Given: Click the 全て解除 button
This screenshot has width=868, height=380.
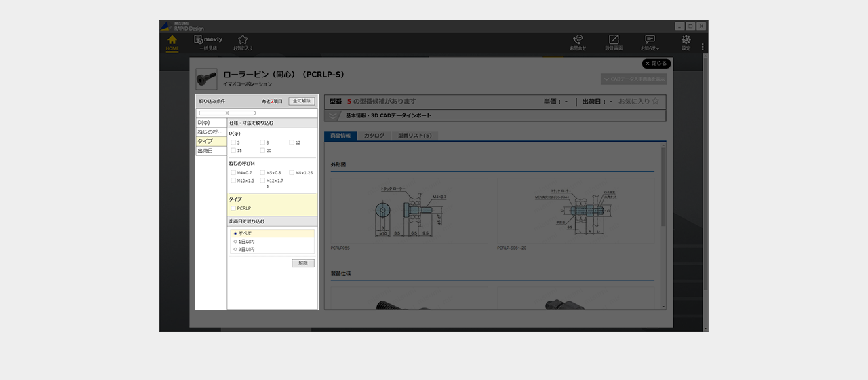Looking at the screenshot, I should coord(302,101).
